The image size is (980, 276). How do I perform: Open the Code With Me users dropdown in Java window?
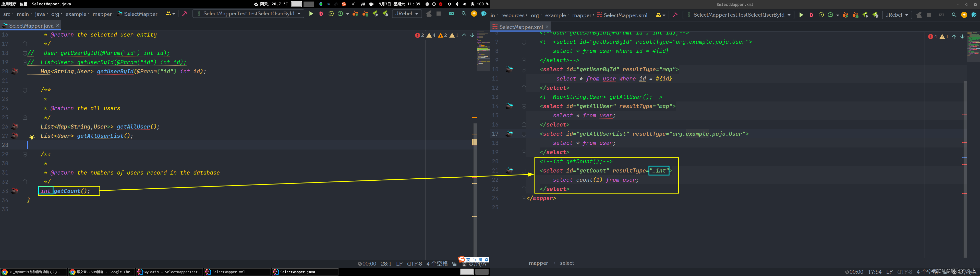[171, 14]
